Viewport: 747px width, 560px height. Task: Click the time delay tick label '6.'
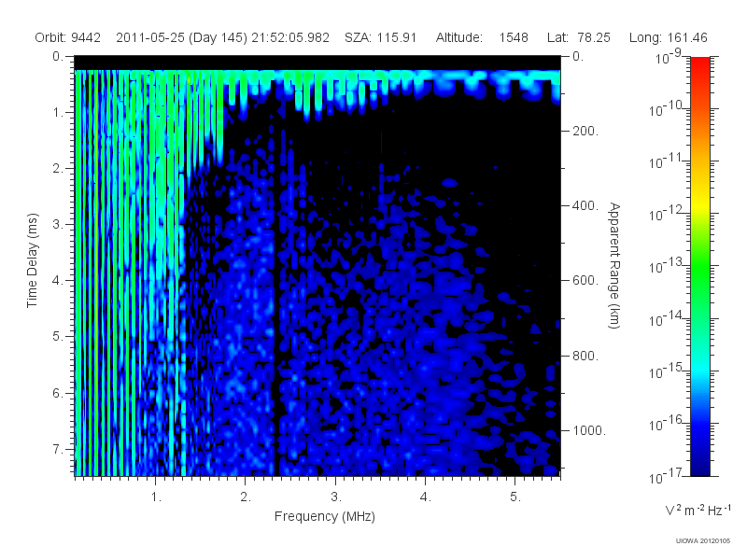pyautogui.click(x=58, y=393)
